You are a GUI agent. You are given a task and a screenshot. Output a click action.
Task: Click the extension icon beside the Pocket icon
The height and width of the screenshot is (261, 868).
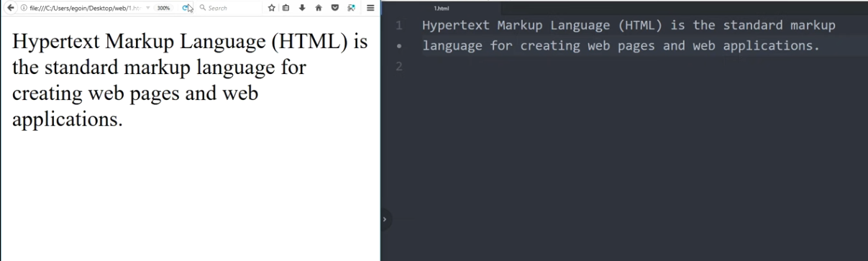pos(351,8)
